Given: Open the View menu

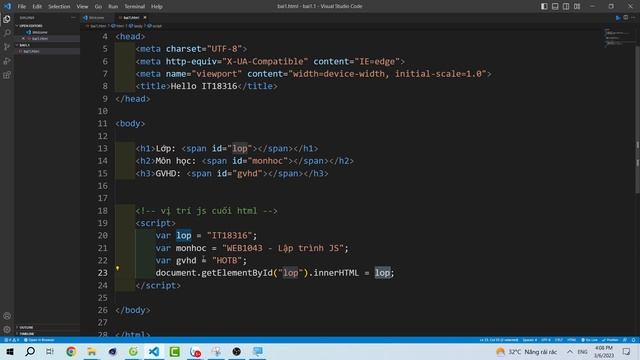Looking at the screenshot, I should (x=82, y=6).
